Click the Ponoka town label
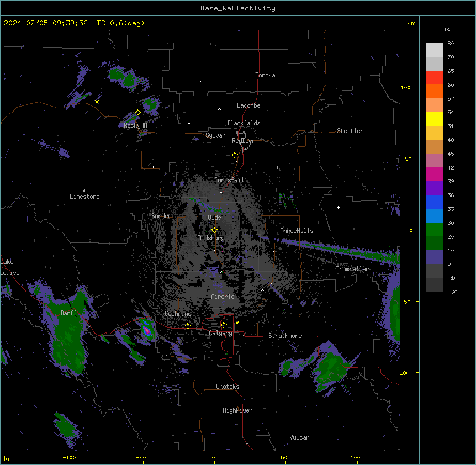 [265, 75]
